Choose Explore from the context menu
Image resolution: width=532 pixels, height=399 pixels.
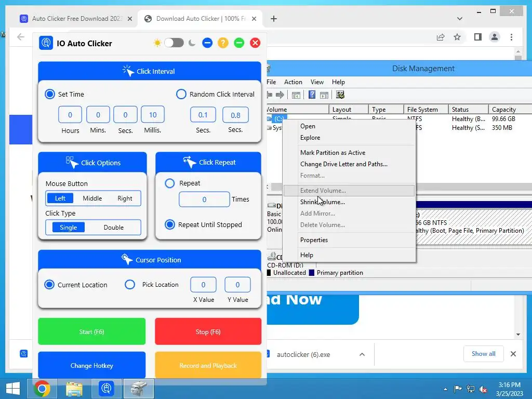tap(349, 137)
